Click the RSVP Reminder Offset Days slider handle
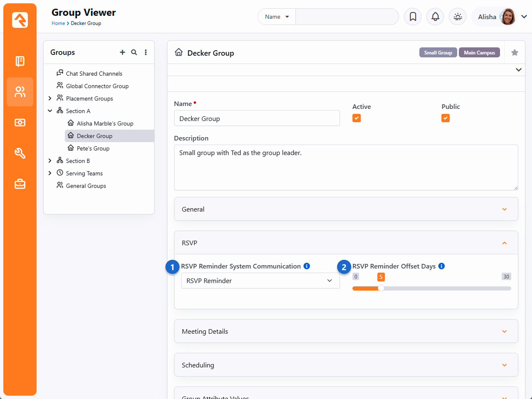Image resolution: width=532 pixels, height=399 pixels. pos(381,288)
